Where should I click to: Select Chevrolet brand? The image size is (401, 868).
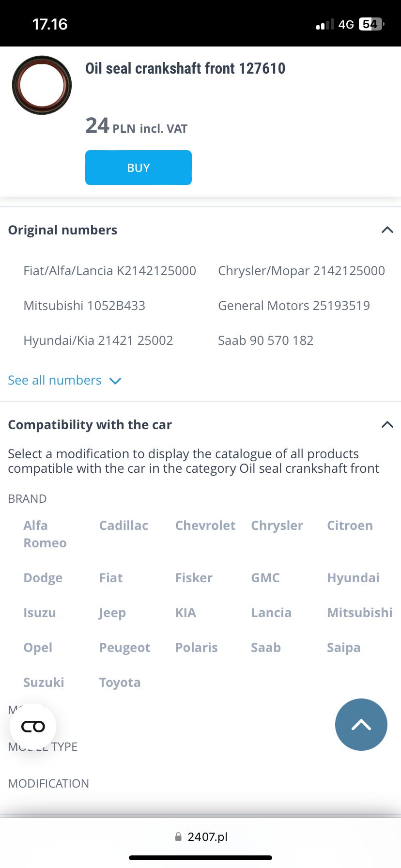pos(205,526)
